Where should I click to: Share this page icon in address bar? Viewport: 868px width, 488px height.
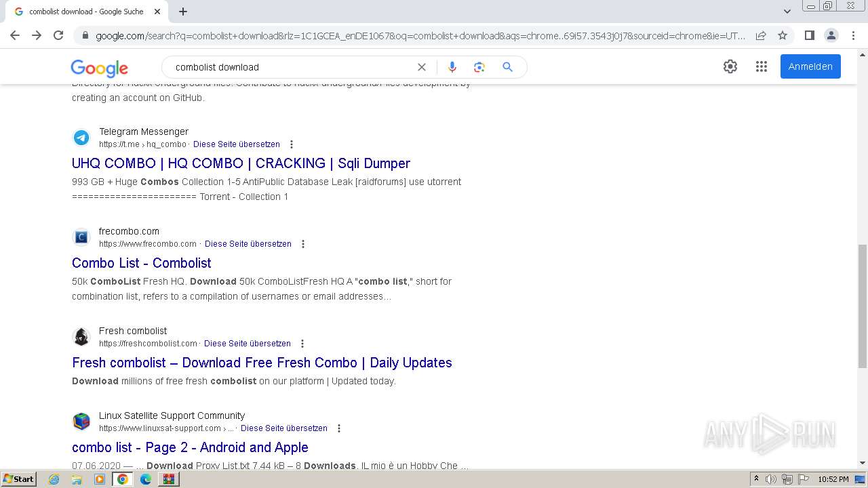tap(761, 36)
